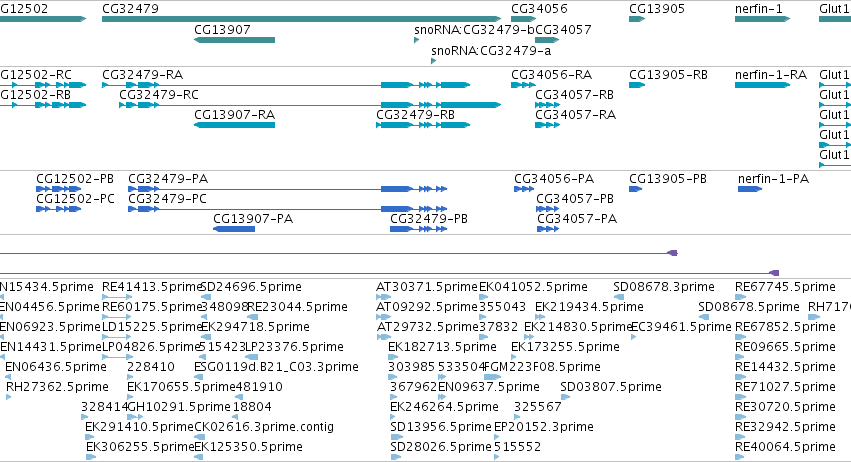Click transcript CG32479-RB label
This screenshot has width=851, height=462.
416,115
